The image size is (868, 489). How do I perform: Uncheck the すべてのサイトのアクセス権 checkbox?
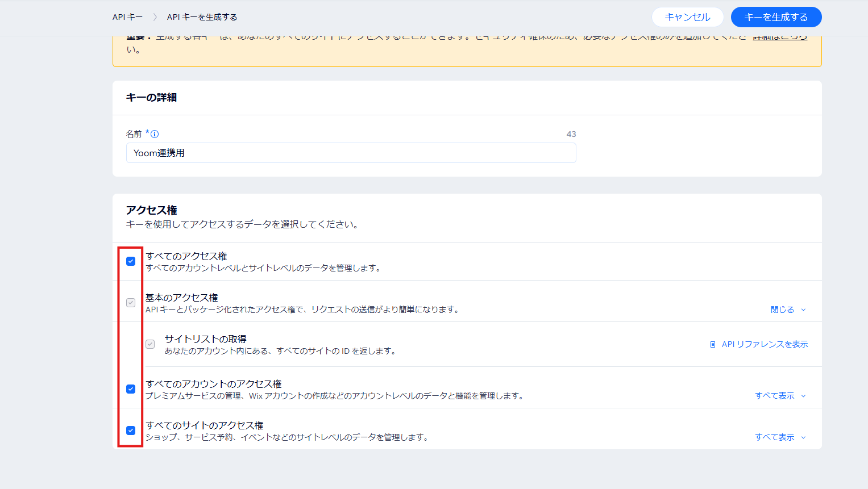(x=131, y=431)
